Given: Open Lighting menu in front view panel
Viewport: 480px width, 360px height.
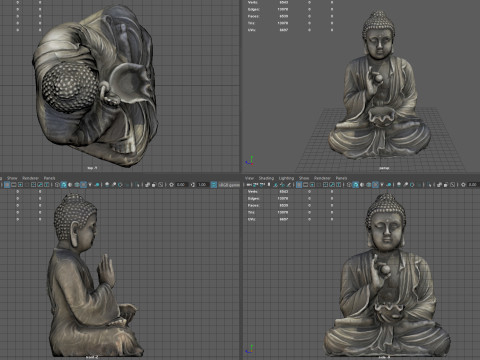Looking at the screenshot, I should 286,178.
